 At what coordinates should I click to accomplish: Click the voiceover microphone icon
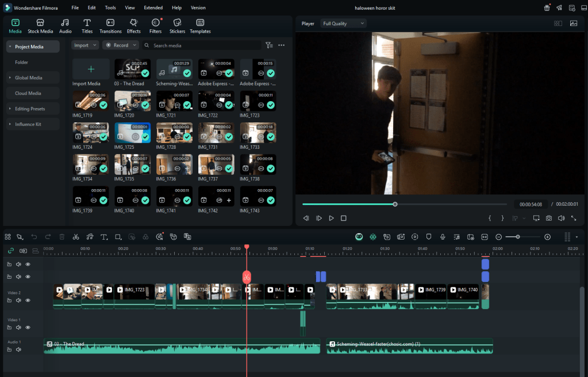pos(443,237)
